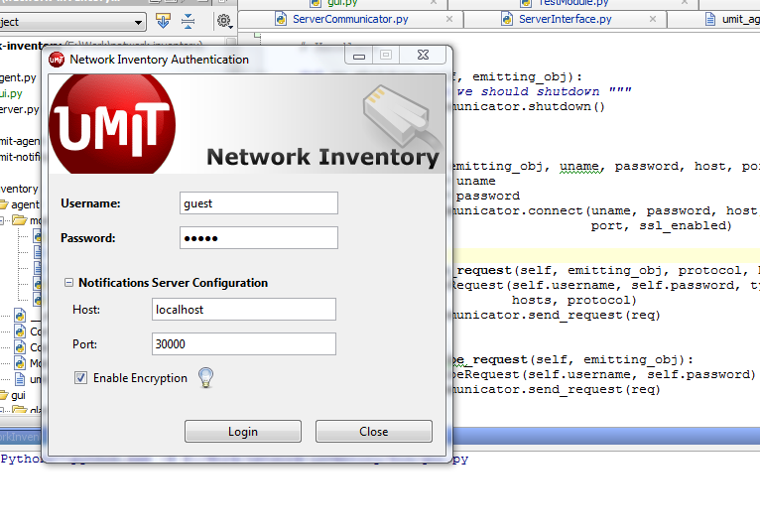
Task: Minimize the Network Inventory Authentication dialog
Action: click(x=359, y=56)
